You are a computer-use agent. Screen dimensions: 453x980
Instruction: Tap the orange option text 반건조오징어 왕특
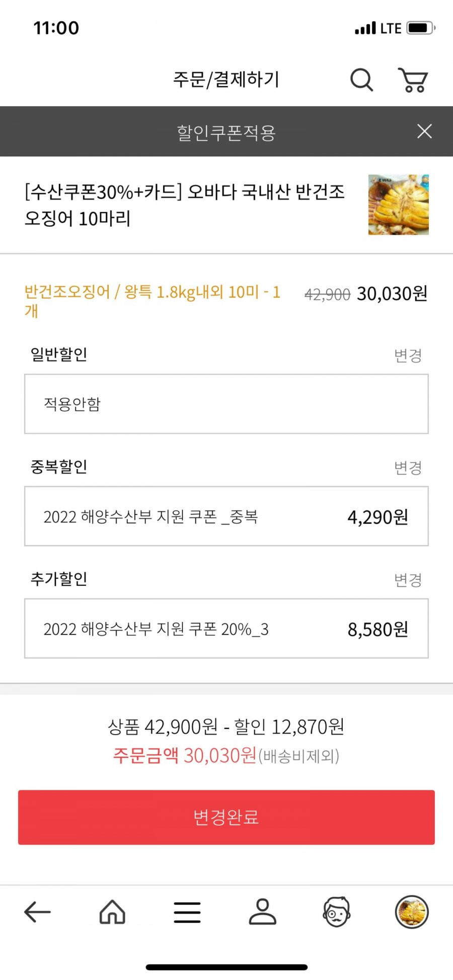click(153, 301)
